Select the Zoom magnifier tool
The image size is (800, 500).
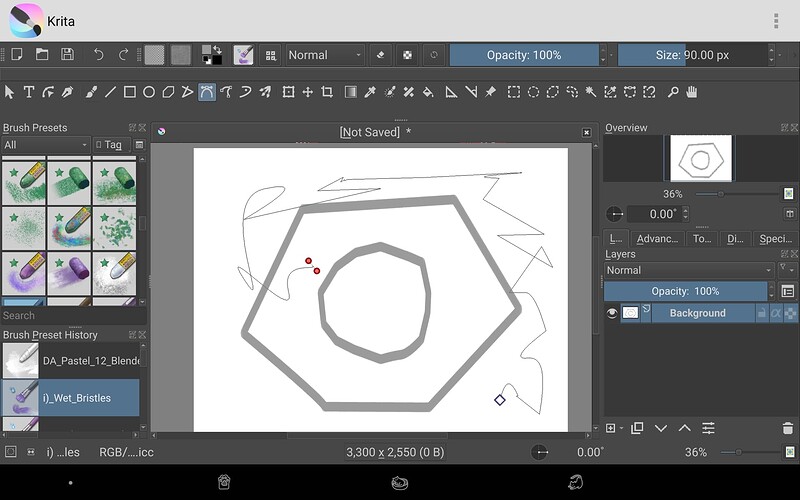[x=673, y=92]
